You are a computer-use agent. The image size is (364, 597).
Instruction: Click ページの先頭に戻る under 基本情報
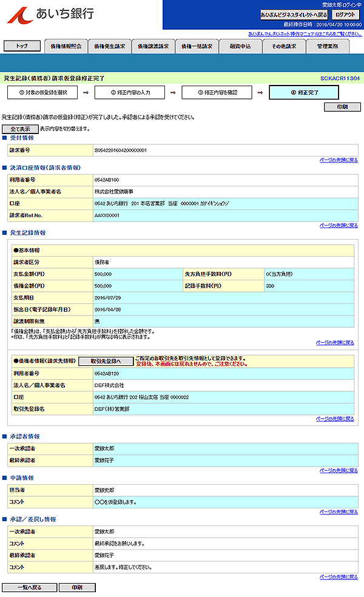coord(335,343)
